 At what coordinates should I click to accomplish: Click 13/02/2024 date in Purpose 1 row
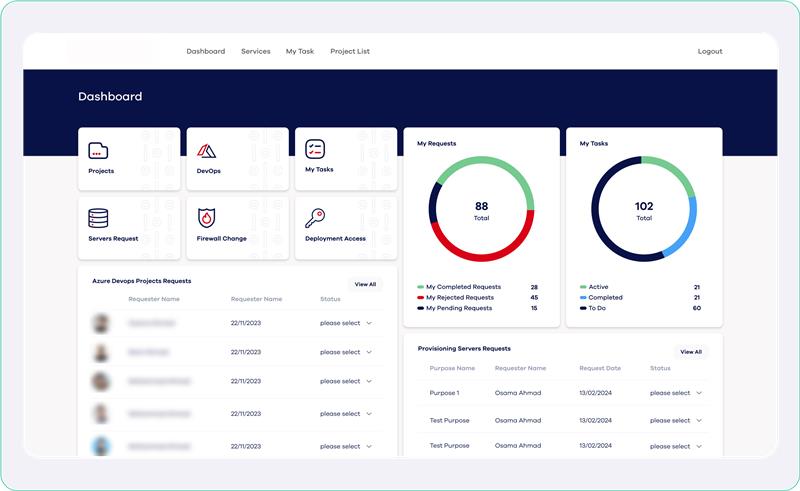click(x=595, y=393)
